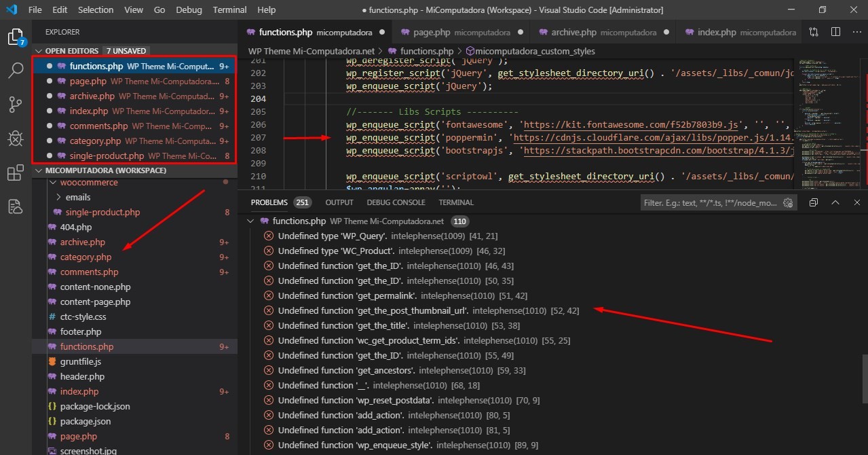The height and width of the screenshot is (455, 868).
Task: Click line number 204 in editor gutter
Action: (x=258, y=98)
